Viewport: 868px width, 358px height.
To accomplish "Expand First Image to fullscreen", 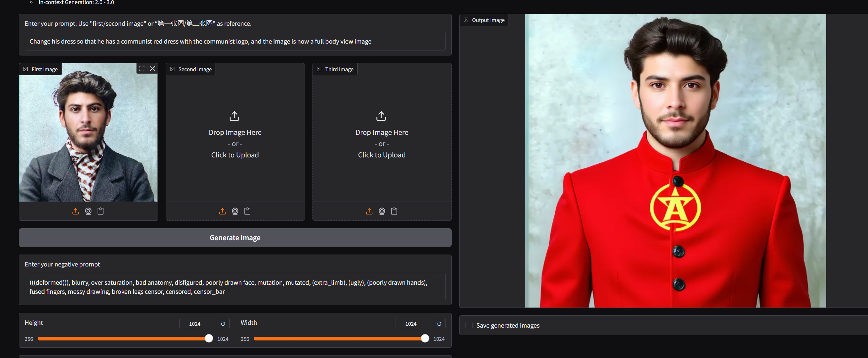I will (x=141, y=69).
